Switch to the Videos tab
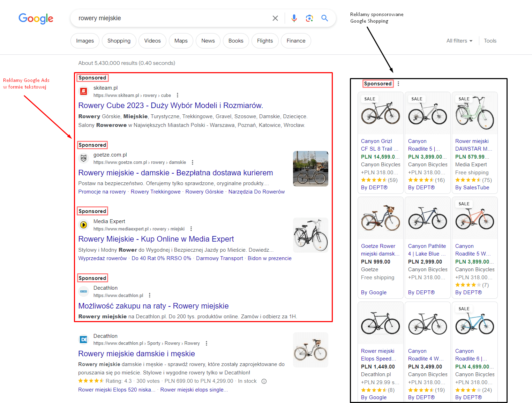This screenshot has height=403, width=532. (152, 41)
